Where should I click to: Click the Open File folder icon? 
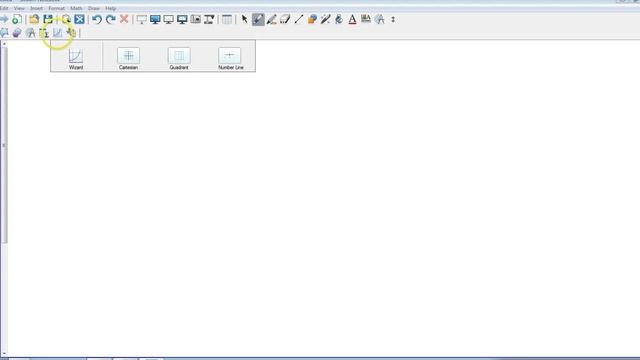(x=34, y=19)
